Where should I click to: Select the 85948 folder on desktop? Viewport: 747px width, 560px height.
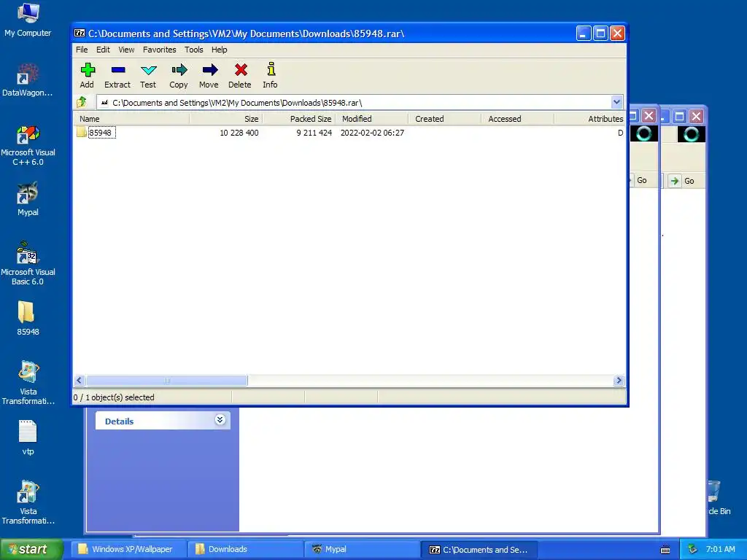point(28,318)
